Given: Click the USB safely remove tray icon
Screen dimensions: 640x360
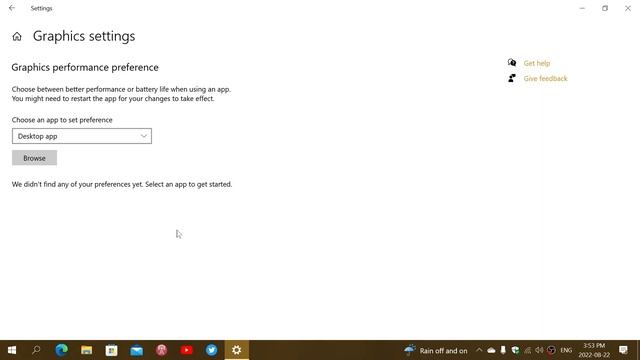Looking at the screenshot, I should (503, 350).
